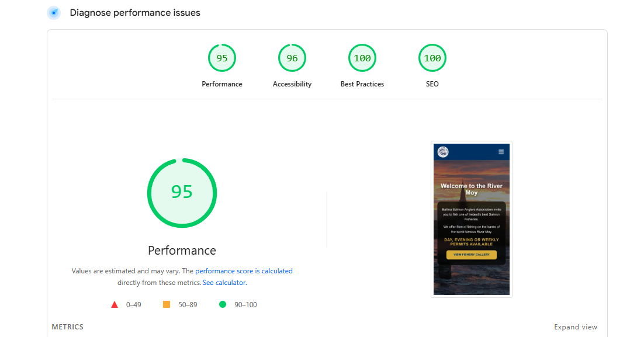This screenshot has width=644, height=337.
Task: Select the SEO 100 score gauge
Action: [432, 58]
